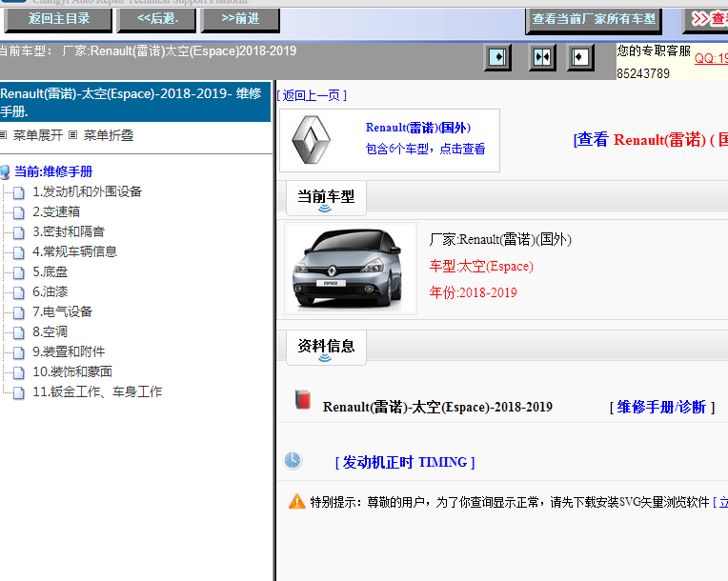Select the 资料信息 tab

326,348
